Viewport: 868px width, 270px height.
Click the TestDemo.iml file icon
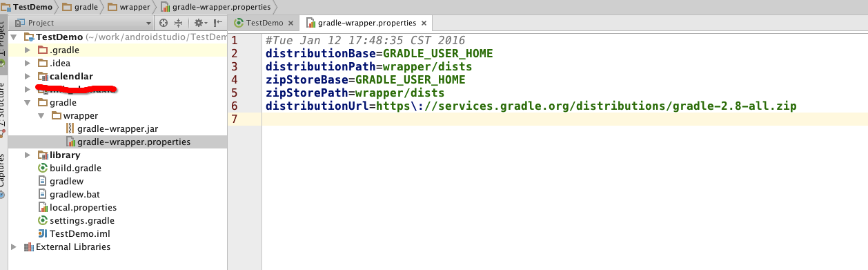(42, 233)
